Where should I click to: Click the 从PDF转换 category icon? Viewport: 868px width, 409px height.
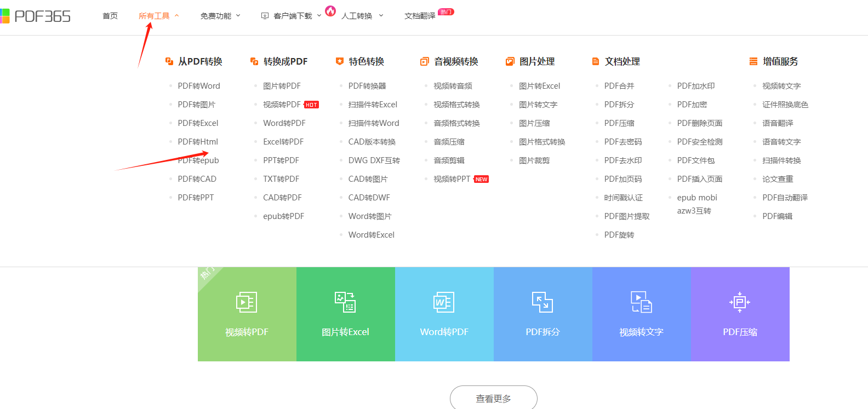click(169, 61)
